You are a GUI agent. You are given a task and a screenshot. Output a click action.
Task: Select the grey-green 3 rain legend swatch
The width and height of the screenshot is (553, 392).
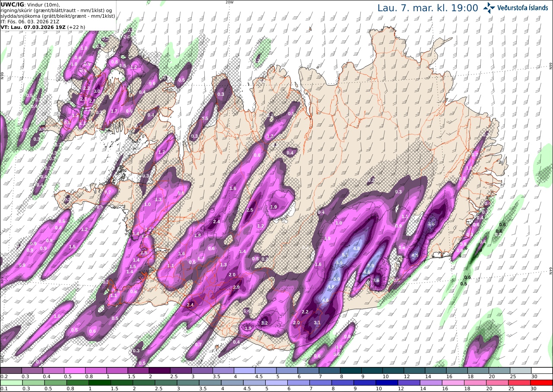188,383
